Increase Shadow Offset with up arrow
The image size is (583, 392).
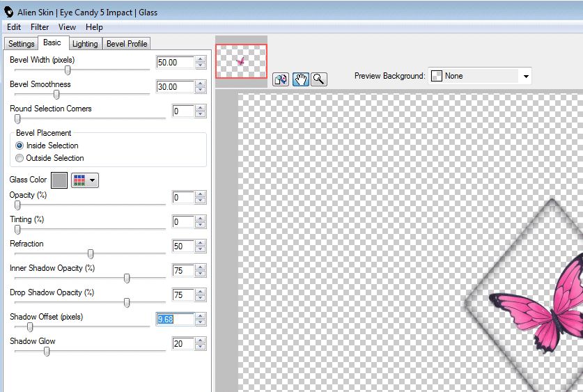click(201, 316)
